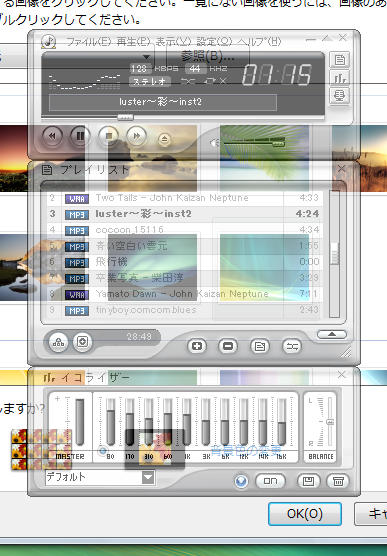This screenshot has height=556, width=387.
Task: Click the BALANCE slider handle
Action: 330,422
